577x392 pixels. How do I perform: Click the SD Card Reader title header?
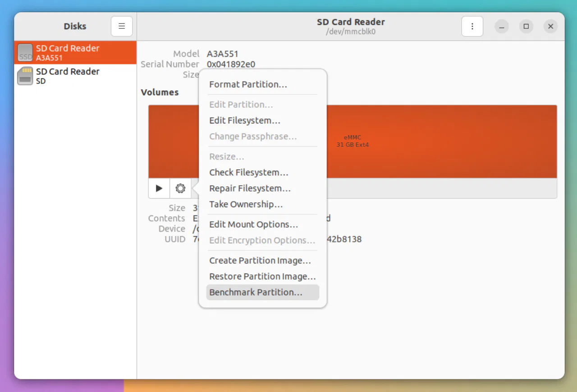[x=351, y=22]
